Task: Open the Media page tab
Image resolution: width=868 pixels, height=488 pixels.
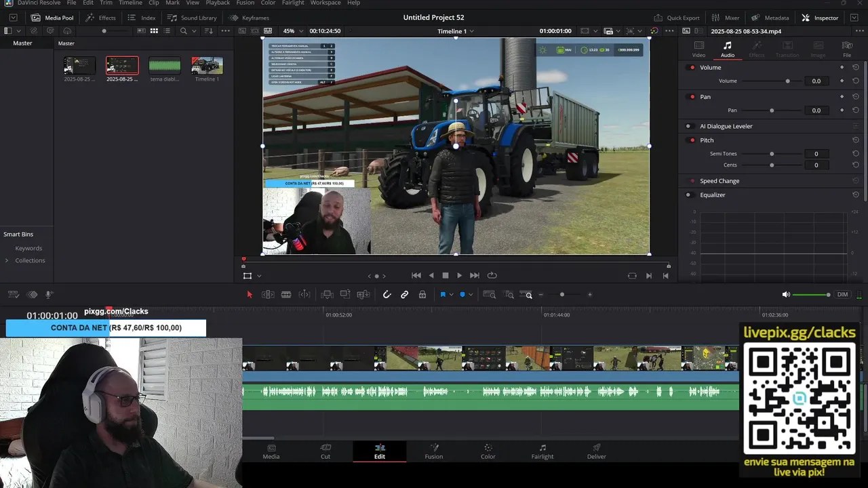Action: pyautogui.click(x=271, y=451)
